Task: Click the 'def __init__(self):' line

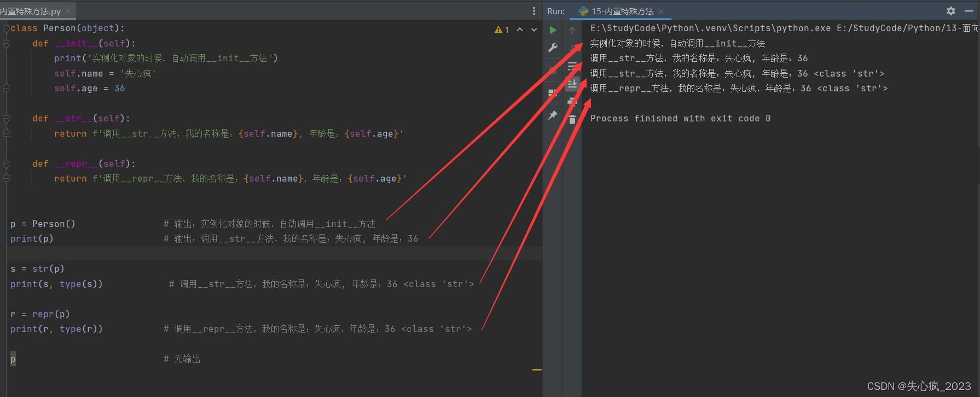Action: point(84,43)
